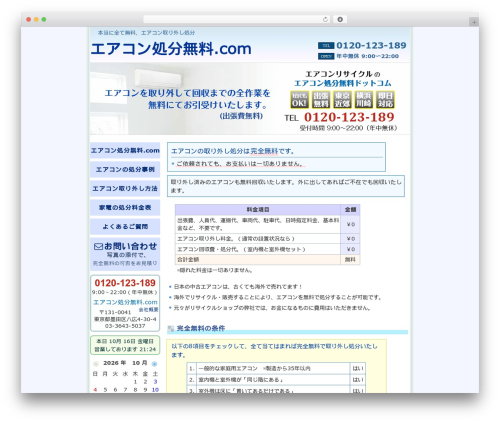Click the round button right of the address bar
500x423 pixels.
click(x=340, y=19)
